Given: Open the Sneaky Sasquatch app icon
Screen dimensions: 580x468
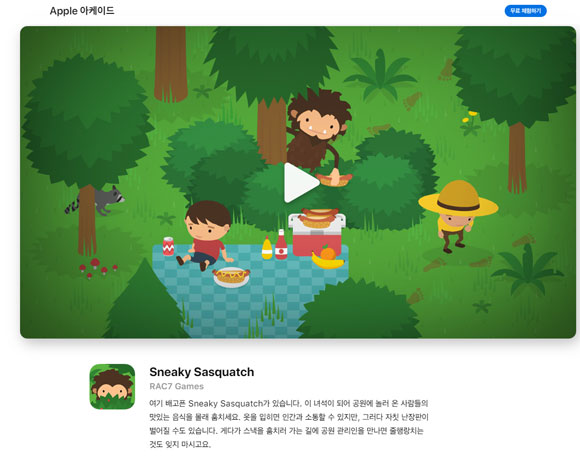Looking at the screenshot, I should (112, 387).
